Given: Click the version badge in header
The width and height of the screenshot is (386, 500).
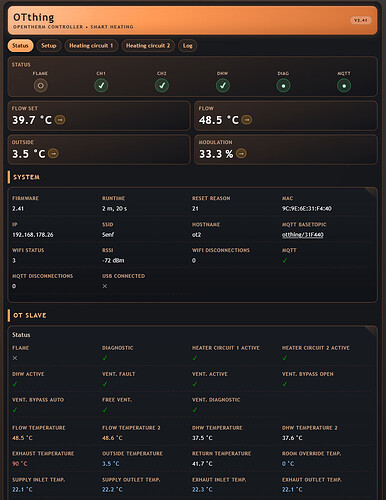Looking at the screenshot, I should pyautogui.click(x=361, y=20).
